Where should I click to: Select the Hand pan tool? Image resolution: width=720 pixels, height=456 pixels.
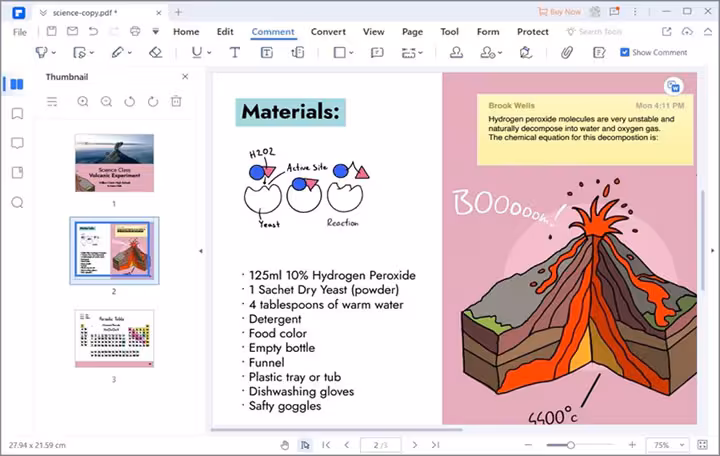285,445
